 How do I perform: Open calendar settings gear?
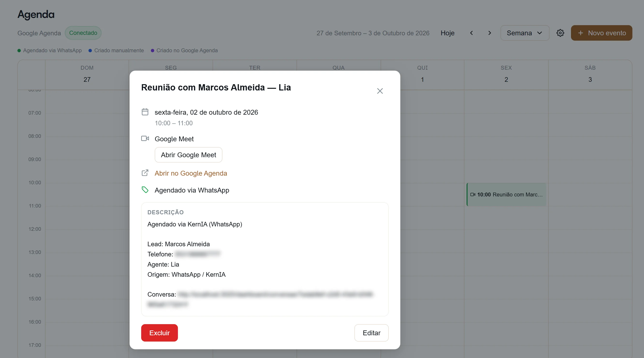(560, 33)
